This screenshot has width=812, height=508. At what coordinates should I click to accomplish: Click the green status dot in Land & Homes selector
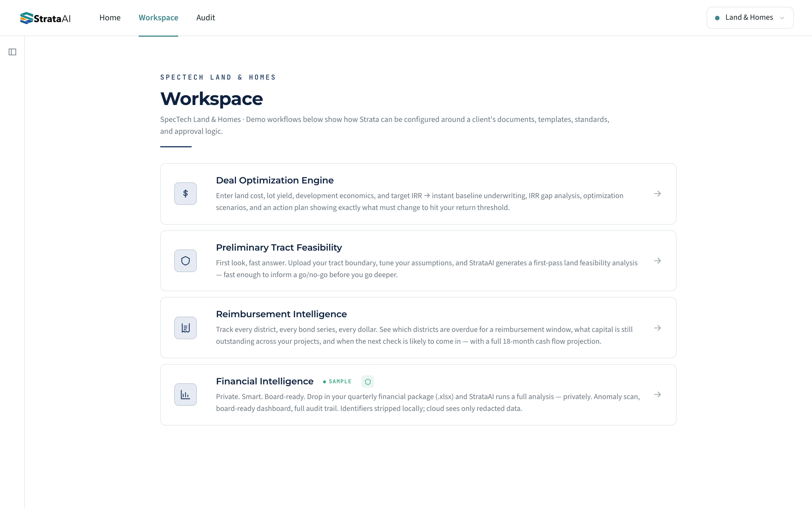click(717, 18)
